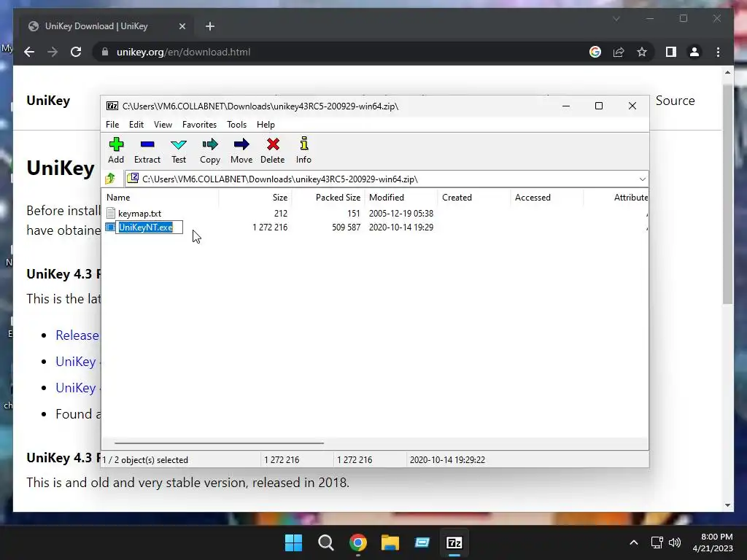Open the Help menu
The width and height of the screenshot is (747, 560).
coord(266,124)
